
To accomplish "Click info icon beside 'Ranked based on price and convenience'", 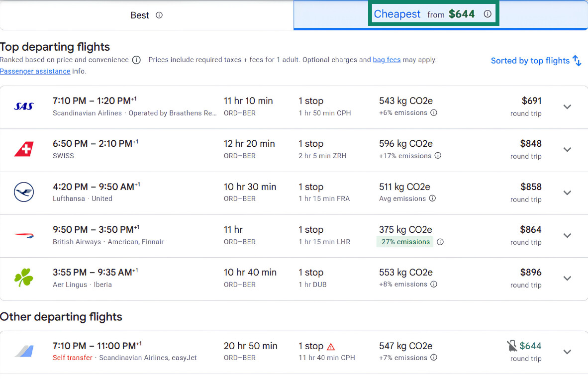I will click(x=136, y=60).
